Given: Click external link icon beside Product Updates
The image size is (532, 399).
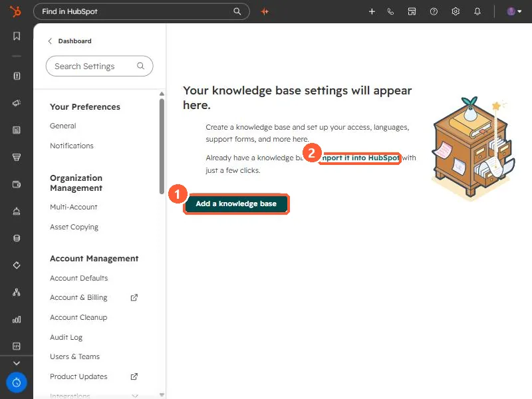Looking at the screenshot, I should [x=134, y=376].
